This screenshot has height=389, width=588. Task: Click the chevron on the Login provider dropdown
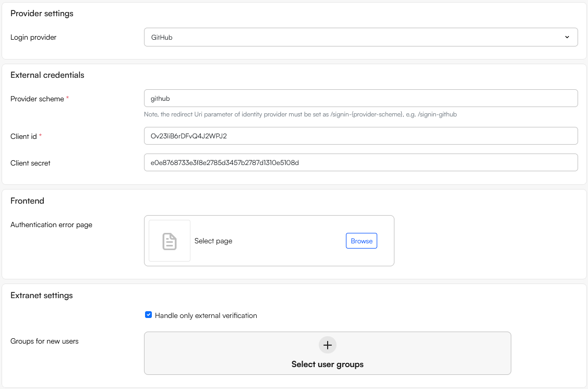point(567,37)
